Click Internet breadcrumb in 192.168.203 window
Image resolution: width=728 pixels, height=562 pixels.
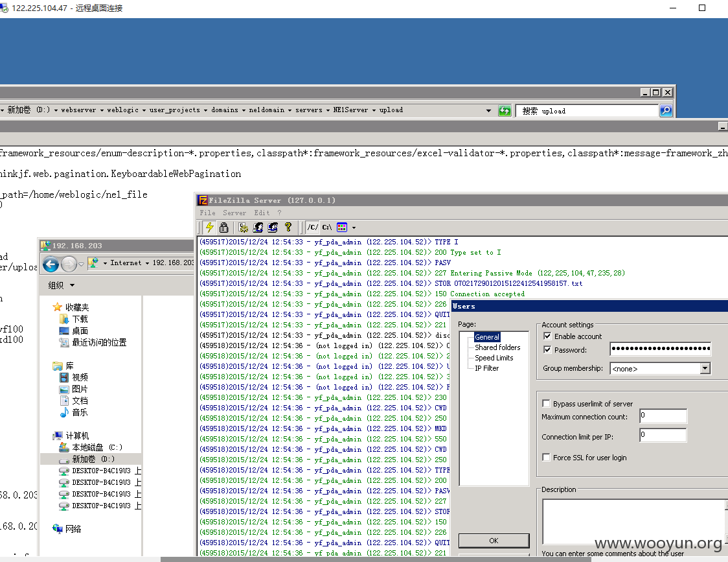pos(126,263)
